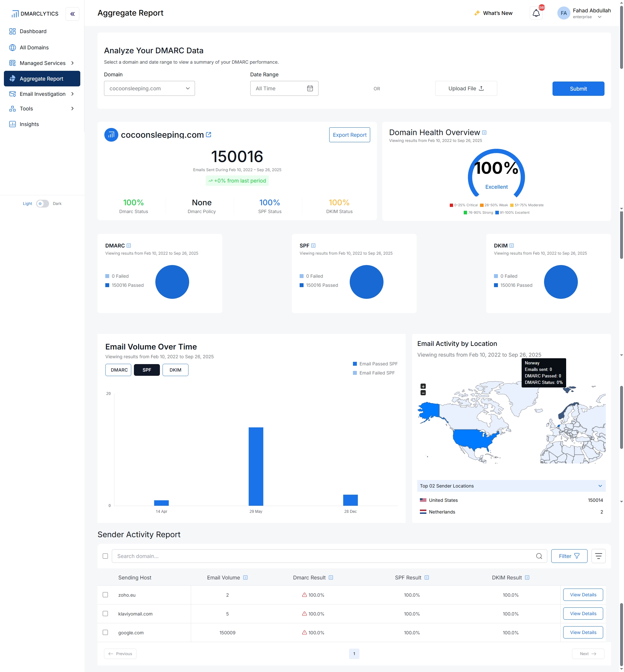Check the google.com row checkbox
624x672 pixels.
click(x=105, y=632)
